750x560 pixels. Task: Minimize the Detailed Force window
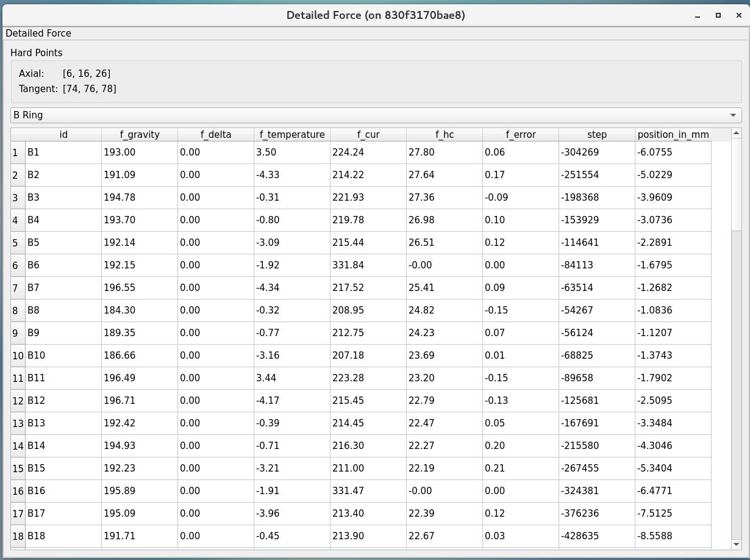(698, 16)
